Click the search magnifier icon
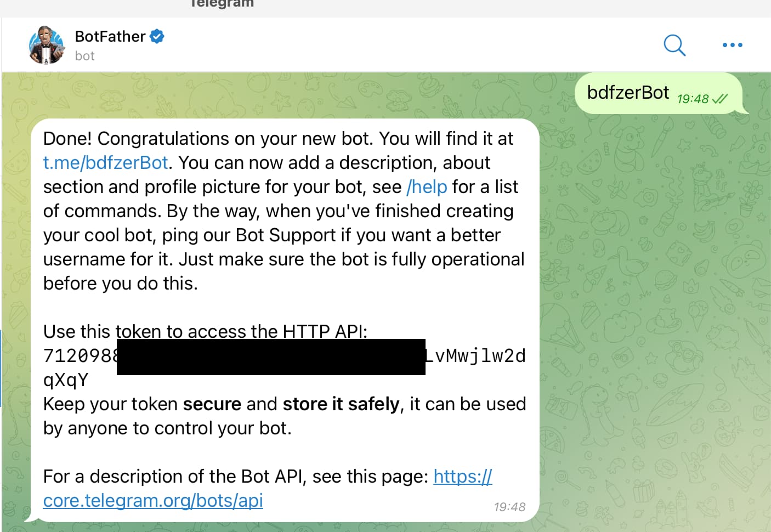 [x=674, y=45]
